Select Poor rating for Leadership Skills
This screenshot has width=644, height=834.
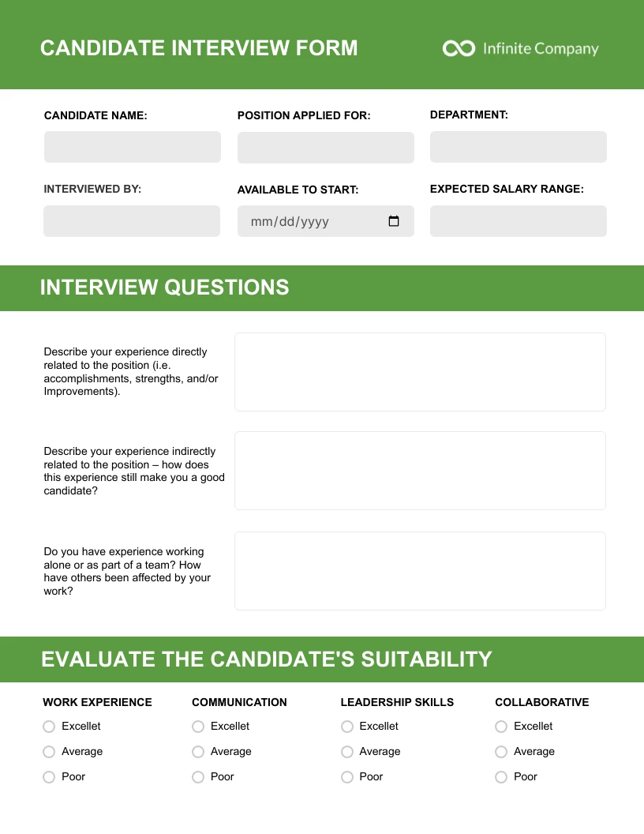click(347, 777)
